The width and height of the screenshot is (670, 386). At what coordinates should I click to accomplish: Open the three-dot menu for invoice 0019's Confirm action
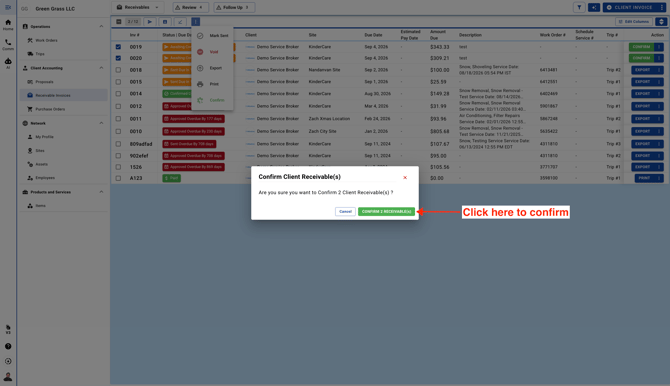click(x=659, y=47)
